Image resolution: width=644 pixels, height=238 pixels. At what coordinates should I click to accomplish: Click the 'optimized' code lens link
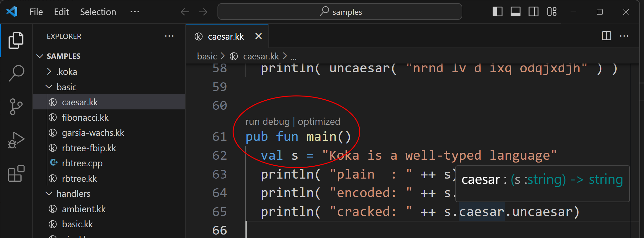(x=319, y=122)
